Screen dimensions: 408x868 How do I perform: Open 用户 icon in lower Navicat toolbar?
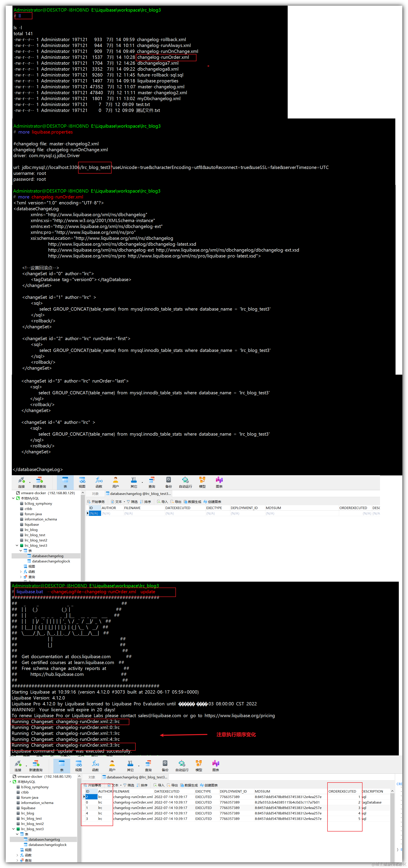[112, 765]
